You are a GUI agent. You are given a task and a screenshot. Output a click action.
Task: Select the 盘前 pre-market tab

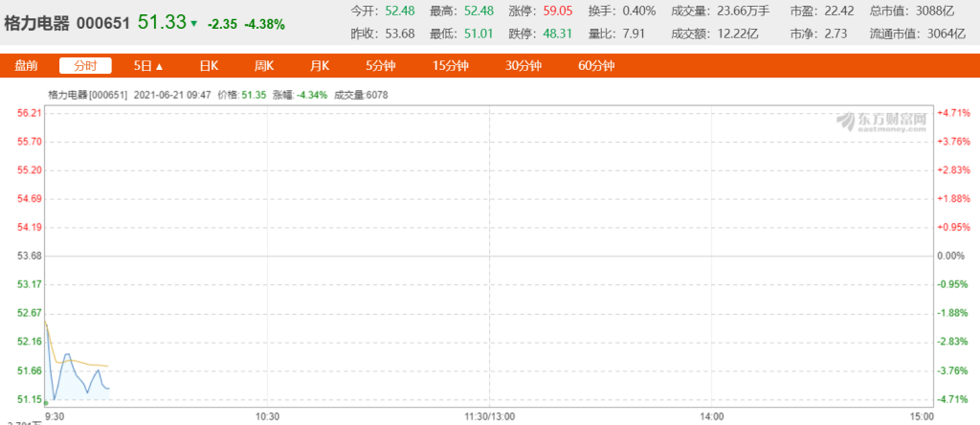pos(26,66)
